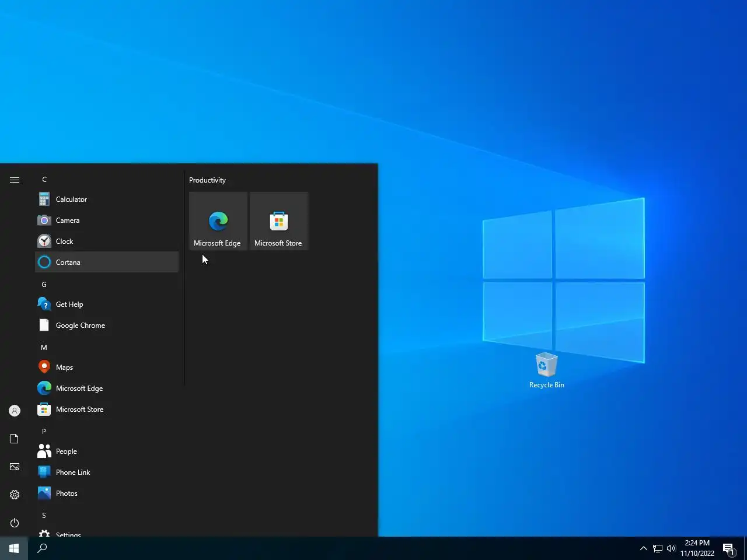Expand the Start menu hamburger button
Viewport: 747px width, 560px height.
pyautogui.click(x=15, y=180)
